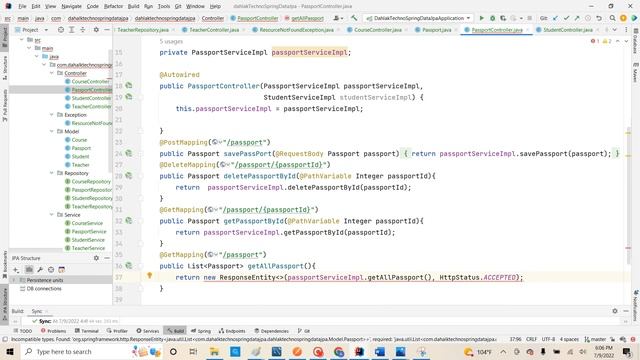Open the Database tool window sidebar
640x360 pixels.
636,41
